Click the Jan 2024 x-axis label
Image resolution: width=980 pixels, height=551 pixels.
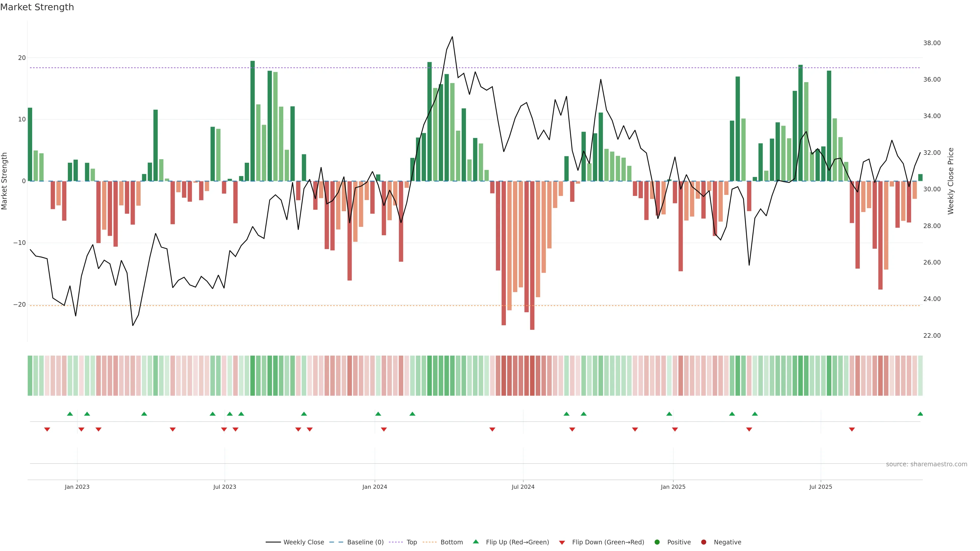coord(375,487)
